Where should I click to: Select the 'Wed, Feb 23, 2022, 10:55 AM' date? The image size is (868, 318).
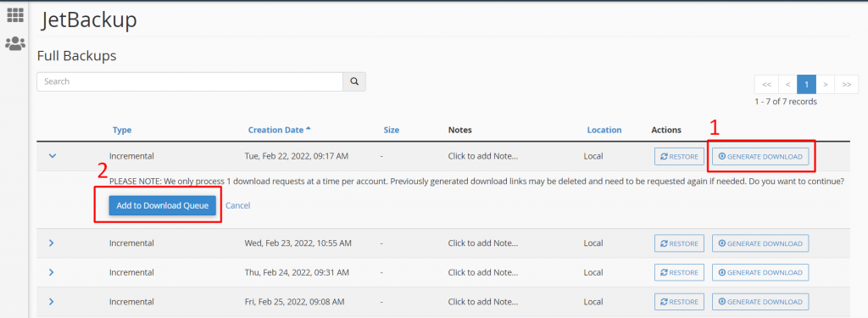(x=298, y=243)
